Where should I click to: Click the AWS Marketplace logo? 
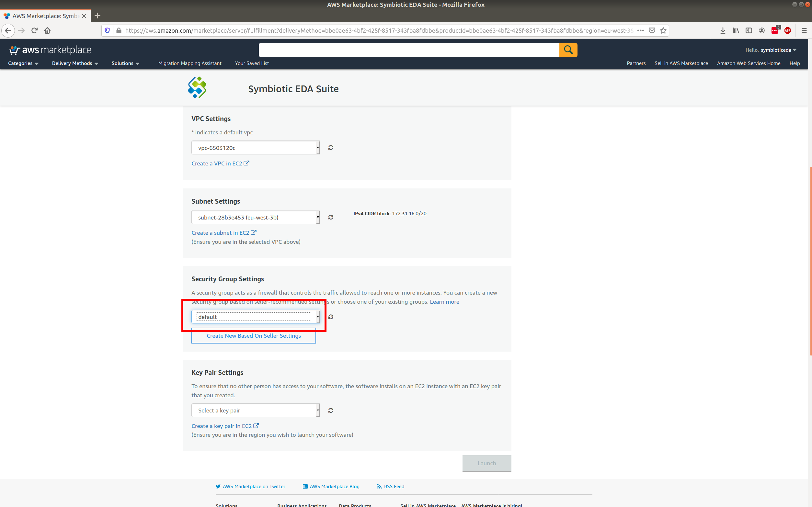(x=50, y=50)
